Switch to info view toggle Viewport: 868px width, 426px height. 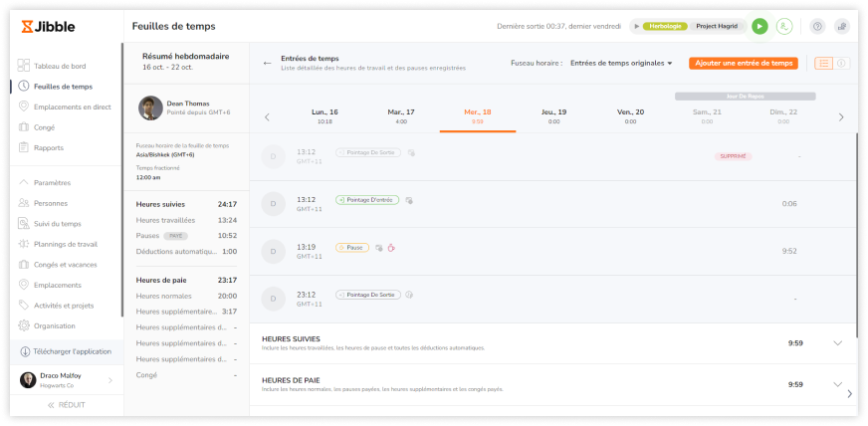841,63
